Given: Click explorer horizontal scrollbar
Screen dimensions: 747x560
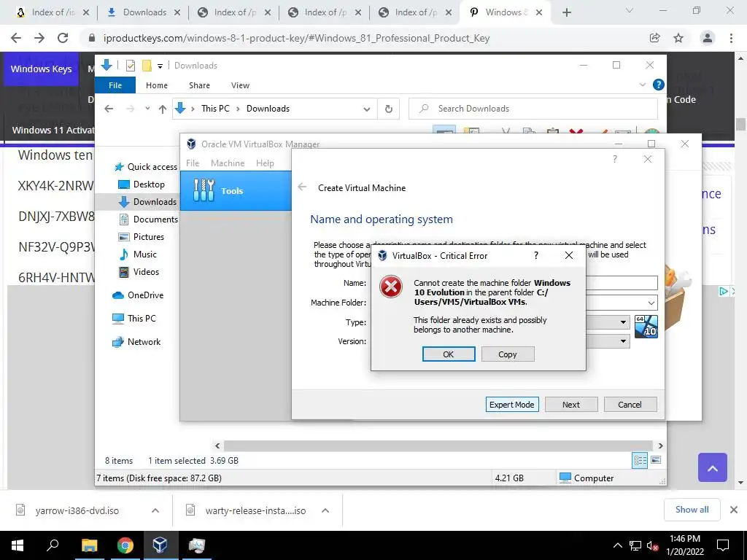Looking at the screenshot, I should pyautogui.click(x=438, y=446).
